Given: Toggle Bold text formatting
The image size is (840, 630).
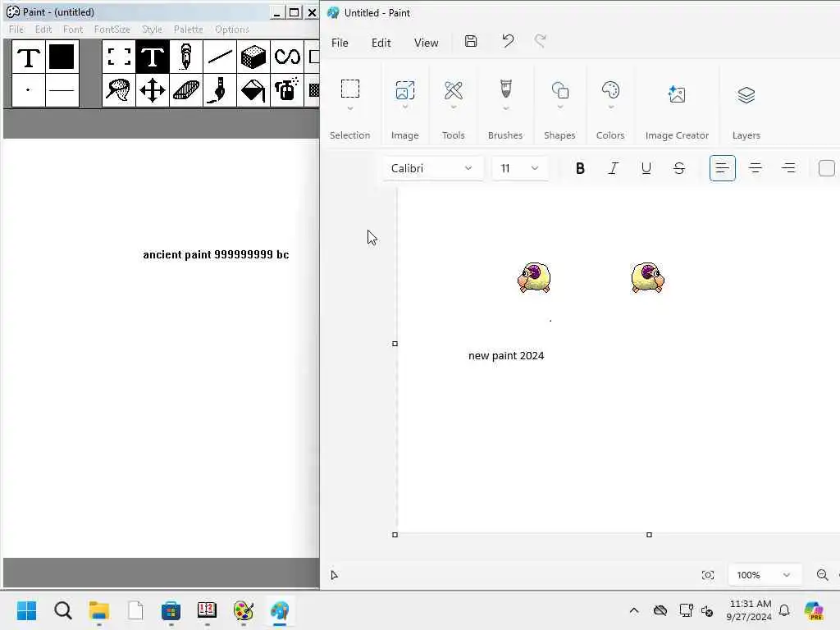Looking at the screenshot, I should tap(580, 168).
